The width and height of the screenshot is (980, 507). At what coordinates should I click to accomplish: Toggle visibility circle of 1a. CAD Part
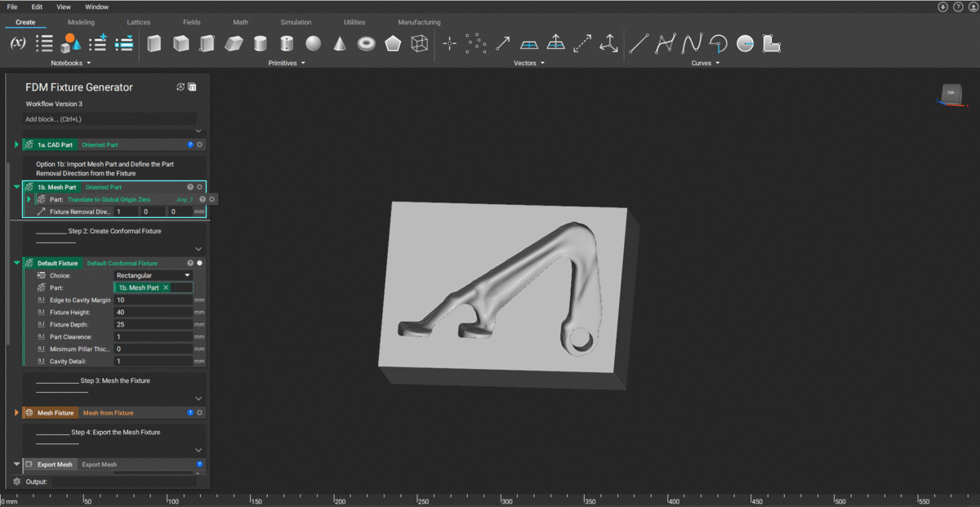click(200, 145)
